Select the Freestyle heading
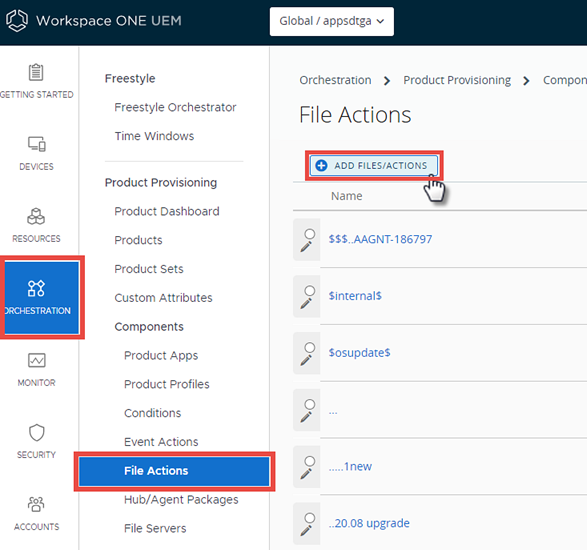Image resolution: width=587 pixels, height=550 pixels. click(130, 78)
